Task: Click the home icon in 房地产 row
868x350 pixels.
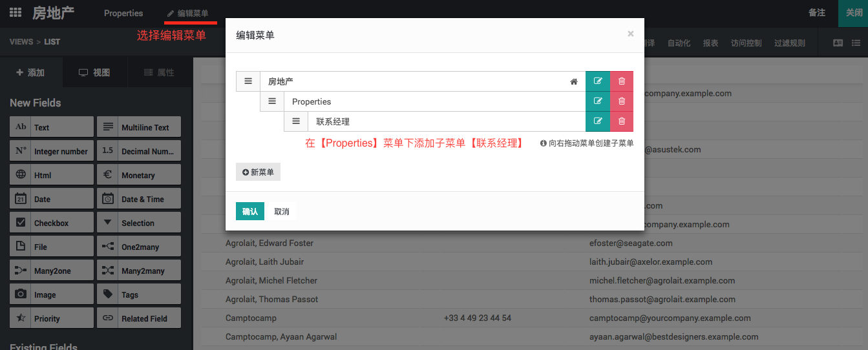Action: click(x=573, y=82)
